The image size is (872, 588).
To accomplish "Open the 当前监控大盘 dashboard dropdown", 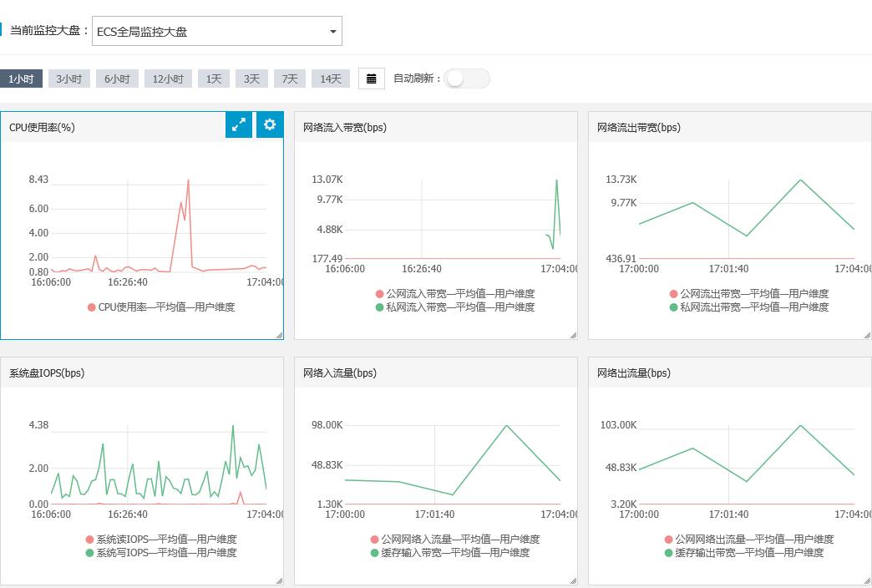I will [216, 32].
